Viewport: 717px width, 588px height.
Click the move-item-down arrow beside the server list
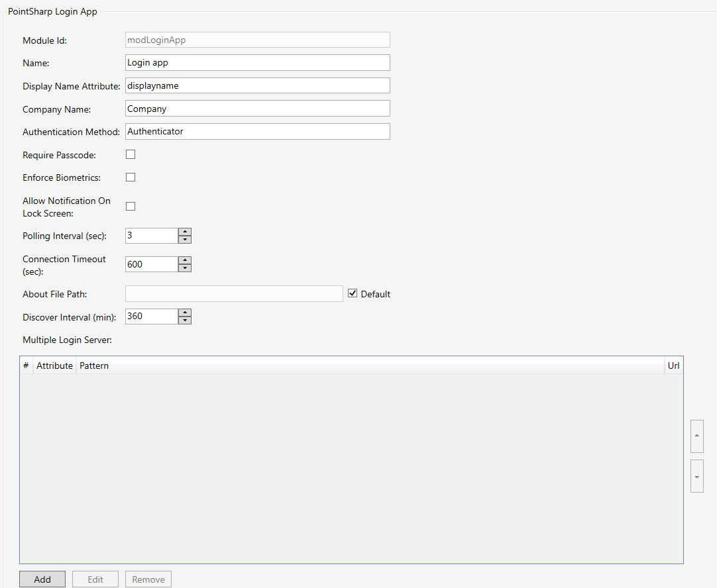[x=696, y=475]
